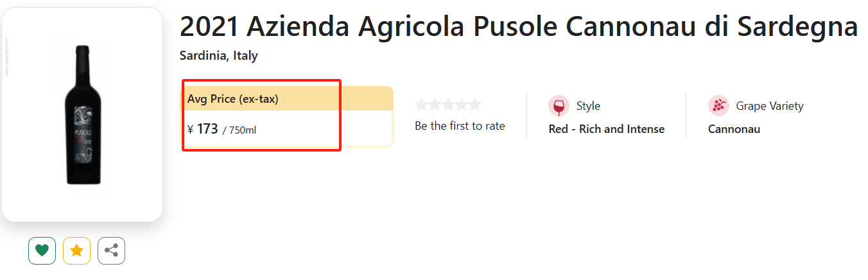Select the fourth rating star
The height and width of the screenshot is (280, 868).
click(462, 105)
